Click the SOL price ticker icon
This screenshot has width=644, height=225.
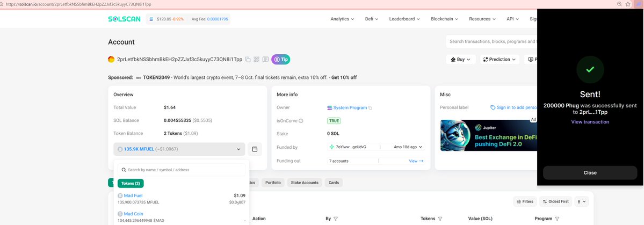(151, 19)
